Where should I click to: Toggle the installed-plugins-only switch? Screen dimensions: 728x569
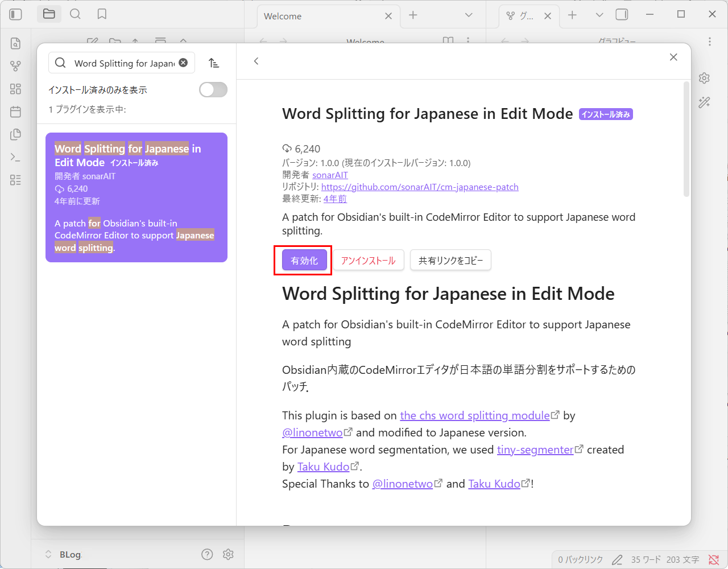[x=213, y=89]
